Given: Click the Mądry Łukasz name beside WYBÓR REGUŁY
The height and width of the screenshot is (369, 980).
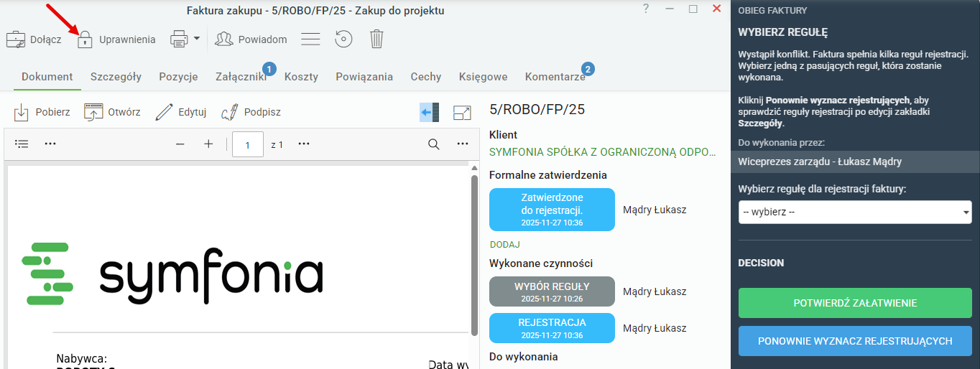Looking at the screenshot, I should click(655, 291).
